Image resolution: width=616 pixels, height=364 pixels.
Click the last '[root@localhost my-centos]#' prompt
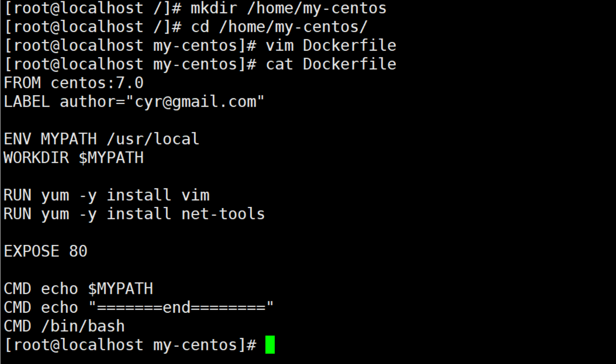coord(130,345)
